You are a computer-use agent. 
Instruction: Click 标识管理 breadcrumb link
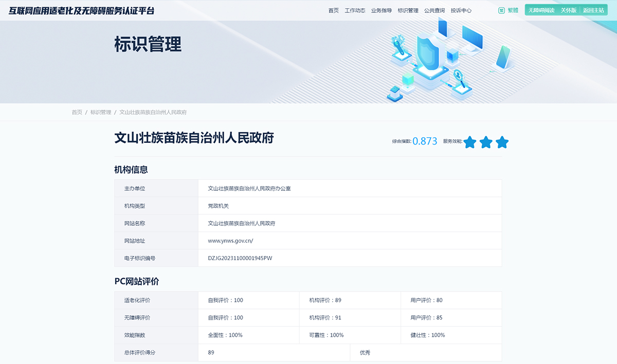101,112
